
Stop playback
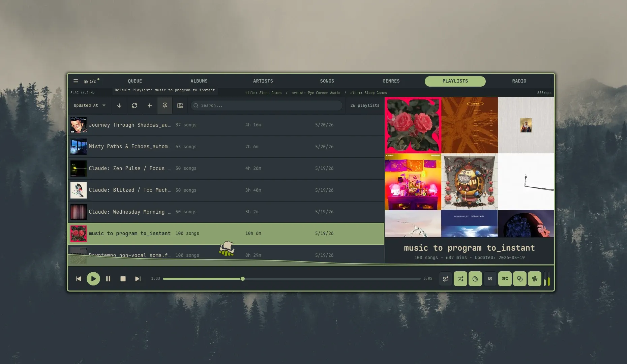123,279
